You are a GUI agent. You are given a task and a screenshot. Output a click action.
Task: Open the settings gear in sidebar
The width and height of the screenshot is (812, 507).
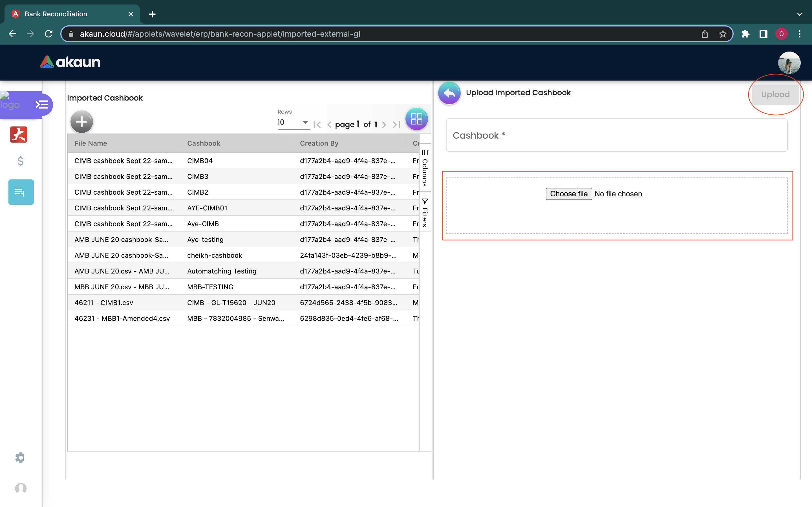20,458
